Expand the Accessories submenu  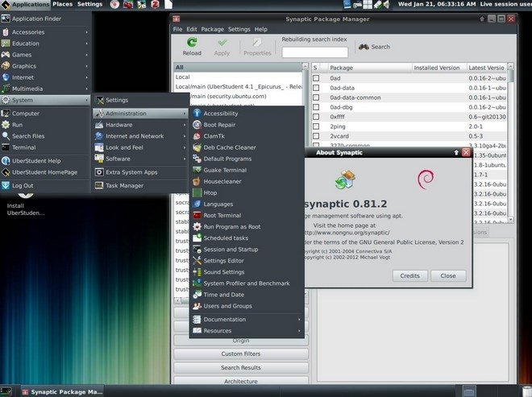(x=45, y=32)
